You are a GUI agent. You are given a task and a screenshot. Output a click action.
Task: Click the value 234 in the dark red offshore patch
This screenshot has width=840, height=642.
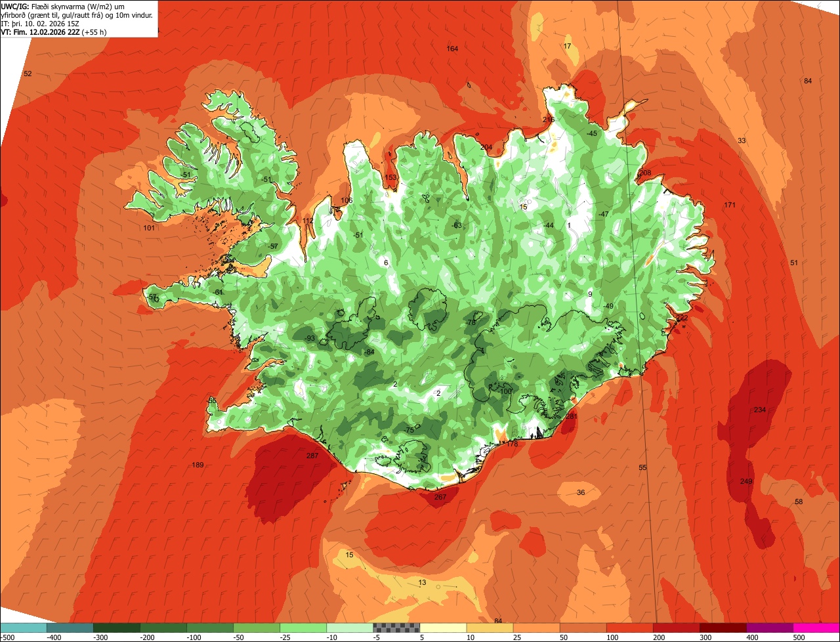pyautogui.click(x=759, y=410)
